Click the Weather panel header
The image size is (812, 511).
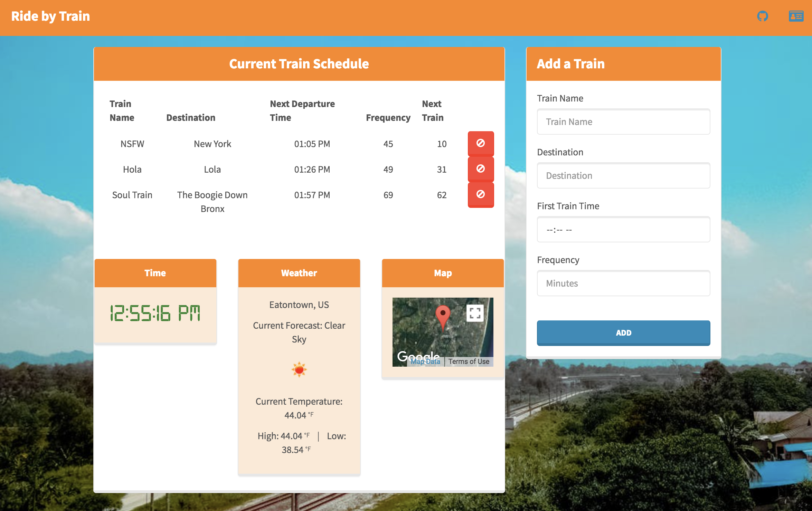(299, 273)
